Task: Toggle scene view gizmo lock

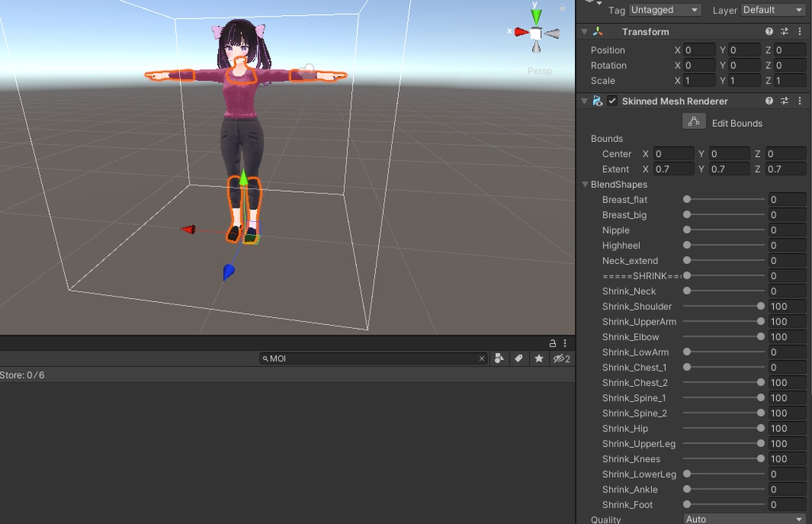Action: (562, 7)
